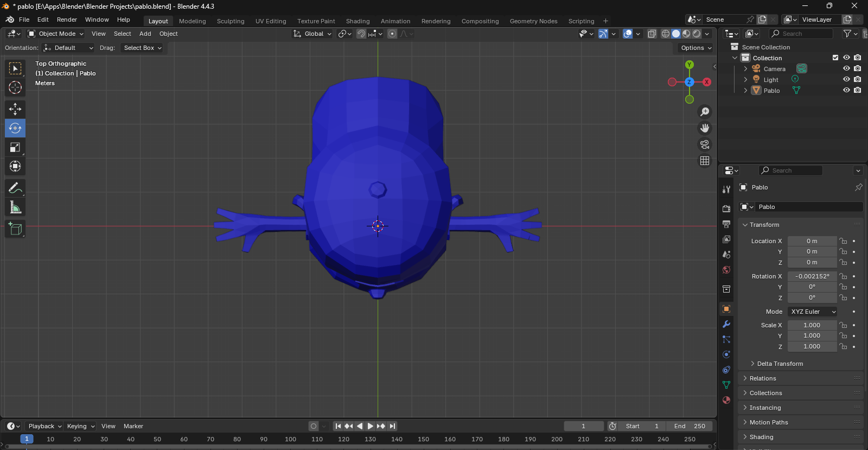
Task: Open the Keying menu
Action: pos(80,426)
